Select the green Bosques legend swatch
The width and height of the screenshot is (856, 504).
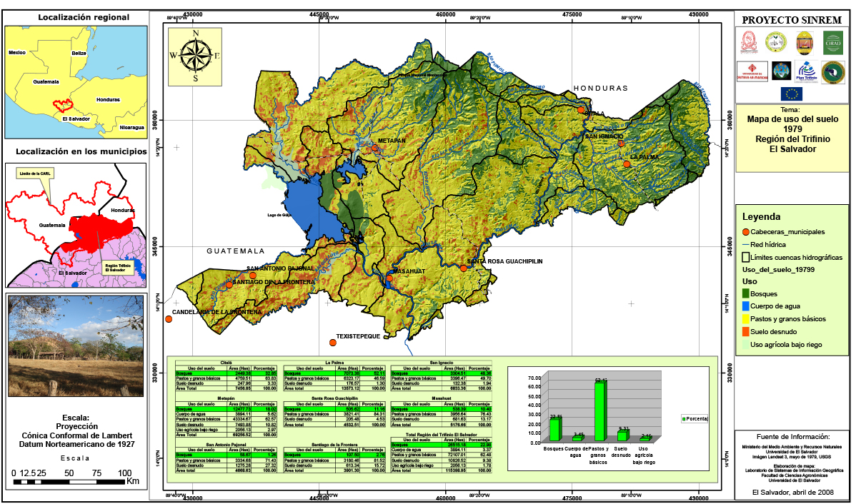pos(746,293)
